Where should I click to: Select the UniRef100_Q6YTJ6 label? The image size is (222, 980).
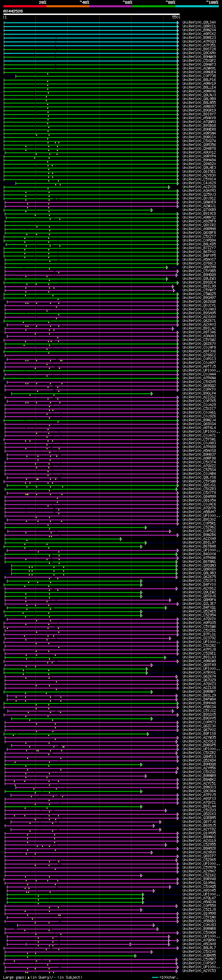[x=199, y=822]
